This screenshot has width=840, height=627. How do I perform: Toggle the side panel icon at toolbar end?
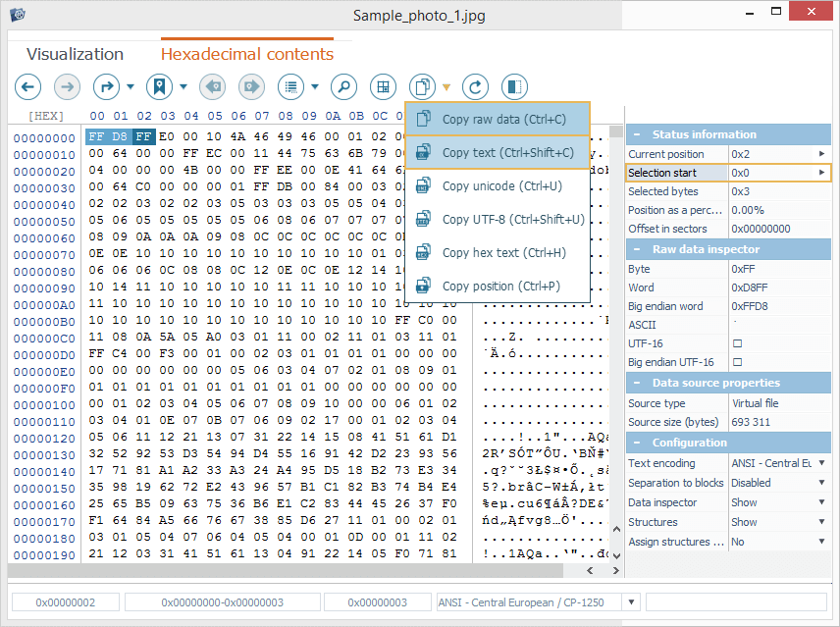point(514,86)
